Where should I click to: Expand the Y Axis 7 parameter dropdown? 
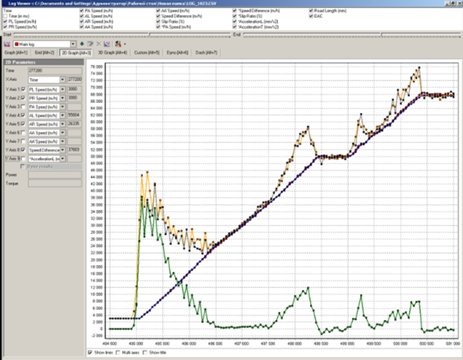pyautogui.click(x=62, y=141)
